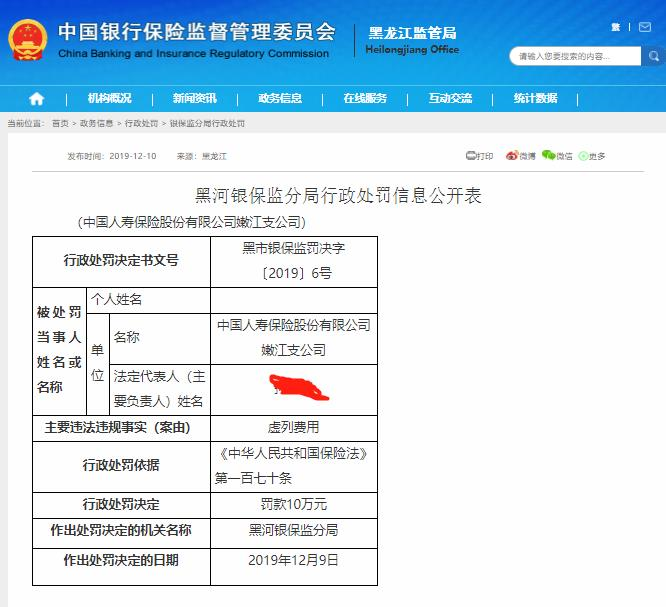This screenshot has width=666, height=607.
Task: Click the search magnifier button
Action: (x=653, y=56)
